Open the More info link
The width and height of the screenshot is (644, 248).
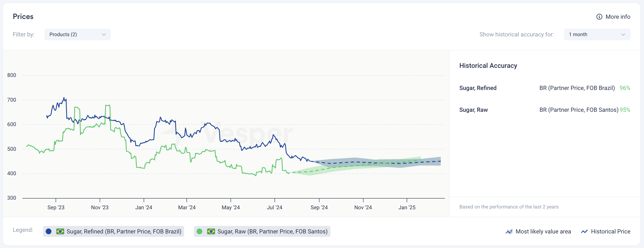[613, 17]
